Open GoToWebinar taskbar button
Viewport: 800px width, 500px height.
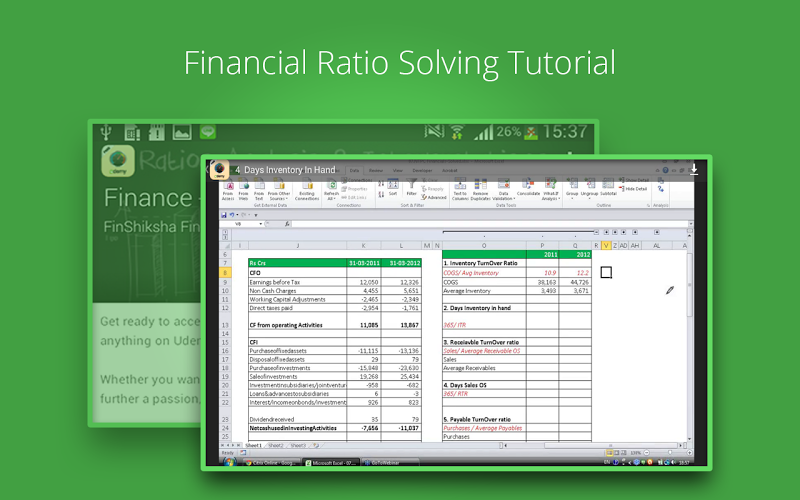(x=390, y=463)
